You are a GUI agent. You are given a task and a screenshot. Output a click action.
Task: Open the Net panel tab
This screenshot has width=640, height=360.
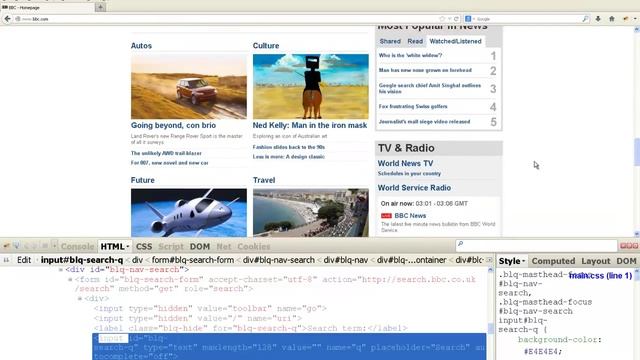pos(224,247)
